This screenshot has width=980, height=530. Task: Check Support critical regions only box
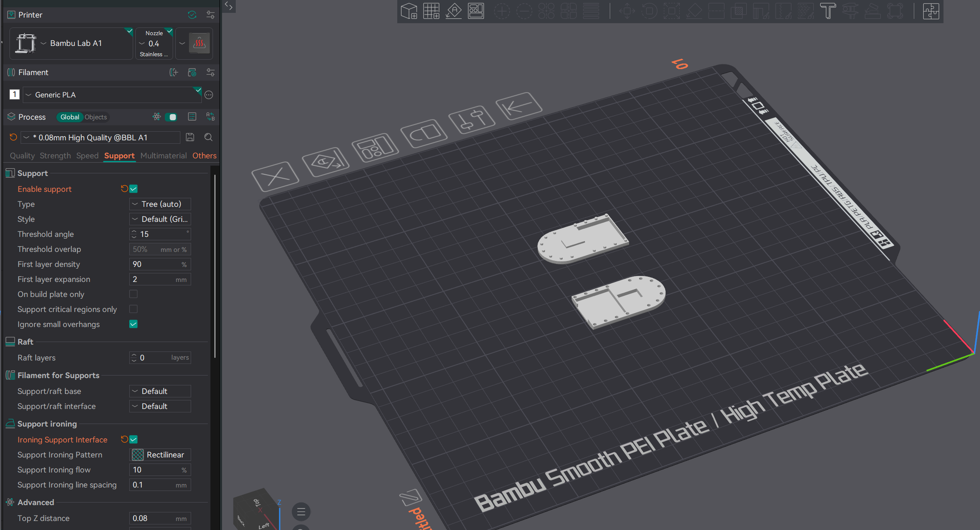coord(134,309)
